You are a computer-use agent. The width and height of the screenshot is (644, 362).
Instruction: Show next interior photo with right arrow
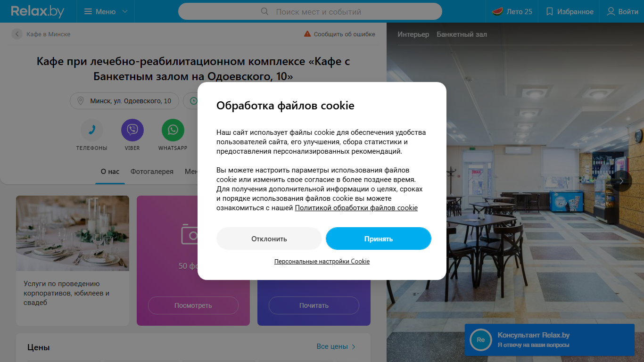(x=621, y=181)
